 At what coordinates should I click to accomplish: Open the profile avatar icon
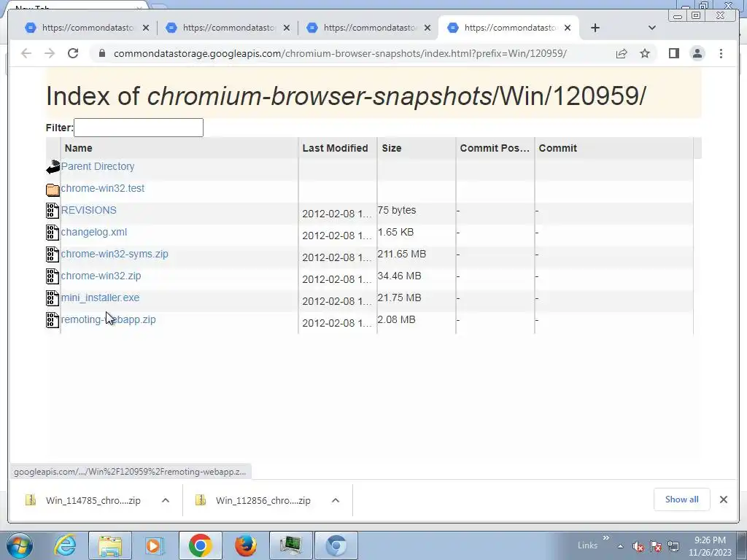point(697,53)
